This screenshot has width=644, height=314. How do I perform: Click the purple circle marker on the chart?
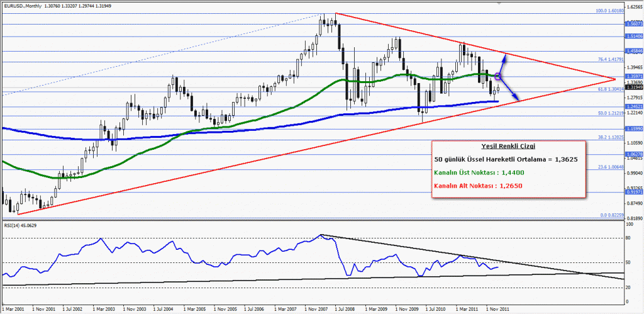[x=498, y=76]
